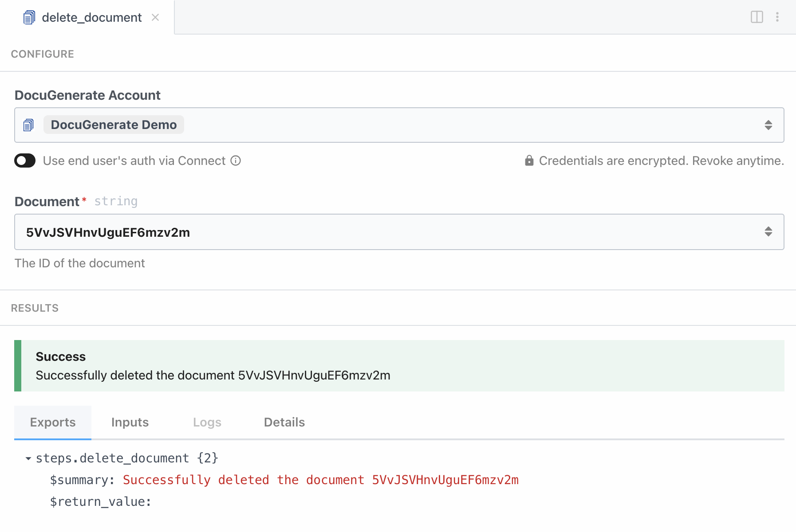Open the DocuGenerate Account dropdown arrows

pos(768,125)
